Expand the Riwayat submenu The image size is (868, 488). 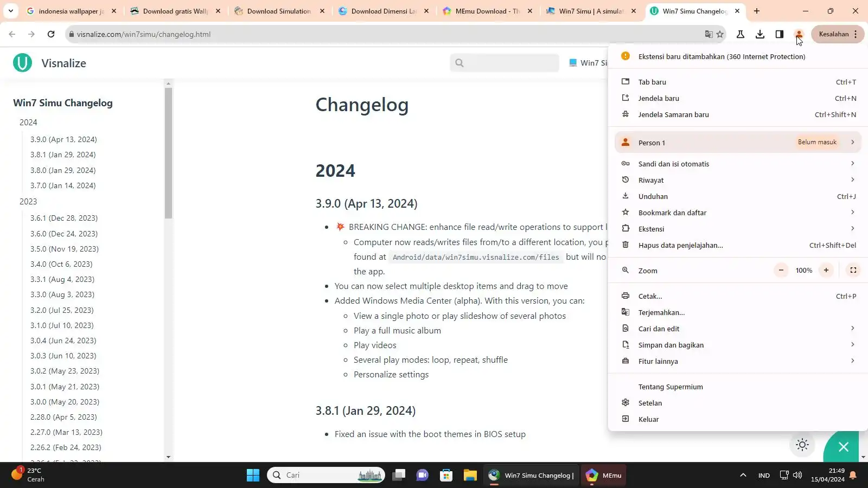tap(738, 180)
